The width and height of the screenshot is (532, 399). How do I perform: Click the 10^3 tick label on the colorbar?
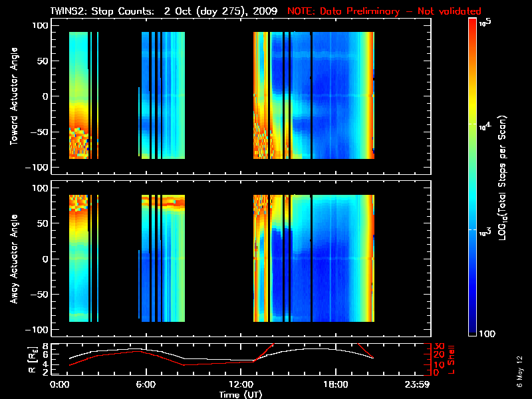point(485,232)
